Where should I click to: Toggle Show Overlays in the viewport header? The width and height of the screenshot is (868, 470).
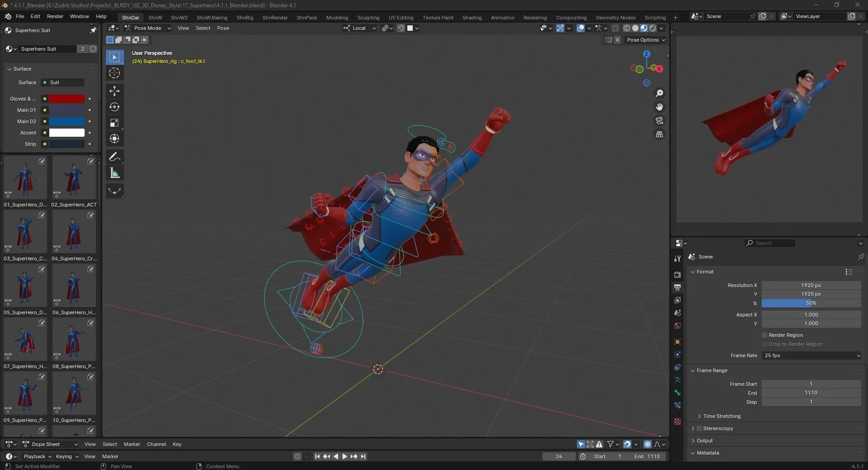pos(582,28)
